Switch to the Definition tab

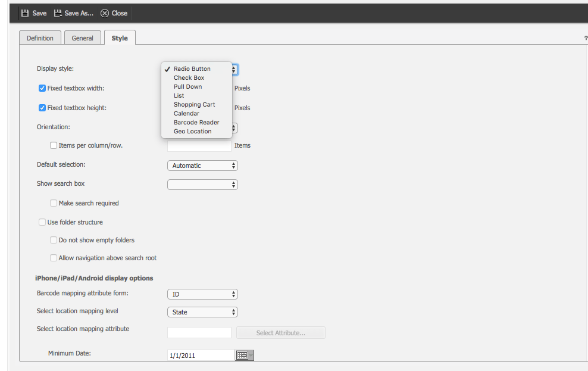(40, 38)
